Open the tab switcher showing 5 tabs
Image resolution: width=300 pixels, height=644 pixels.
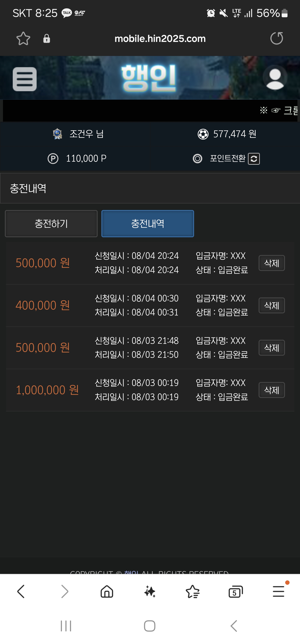tap(236, 592)
